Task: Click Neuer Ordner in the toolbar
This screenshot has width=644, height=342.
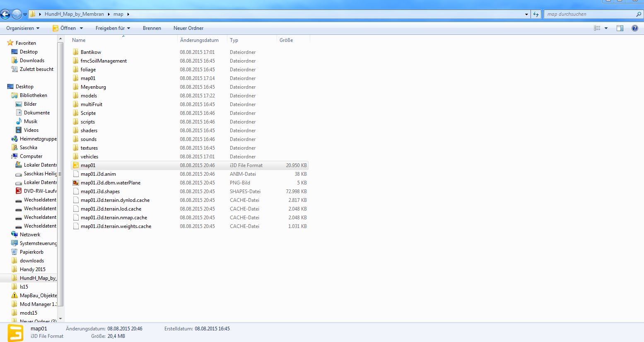Action: click(x=188, y=28)
